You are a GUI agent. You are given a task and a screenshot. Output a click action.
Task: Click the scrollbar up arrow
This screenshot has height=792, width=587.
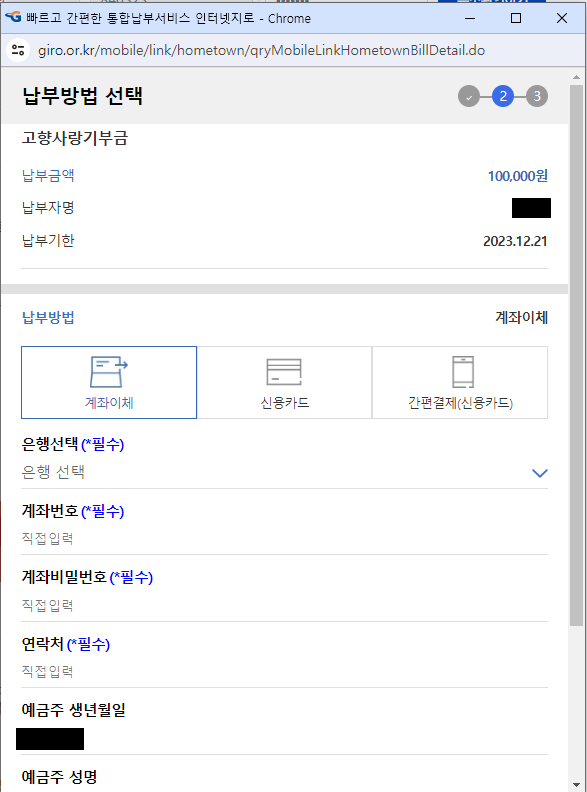(x=576, y=77)
